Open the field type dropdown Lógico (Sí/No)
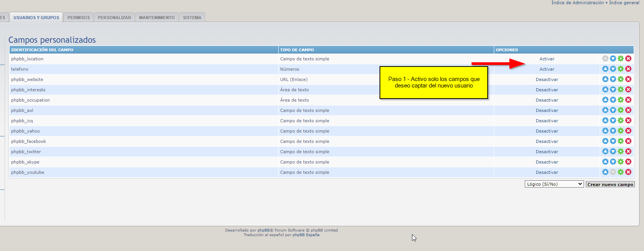The width and height of the screenshot is (644, 251). 554,184
